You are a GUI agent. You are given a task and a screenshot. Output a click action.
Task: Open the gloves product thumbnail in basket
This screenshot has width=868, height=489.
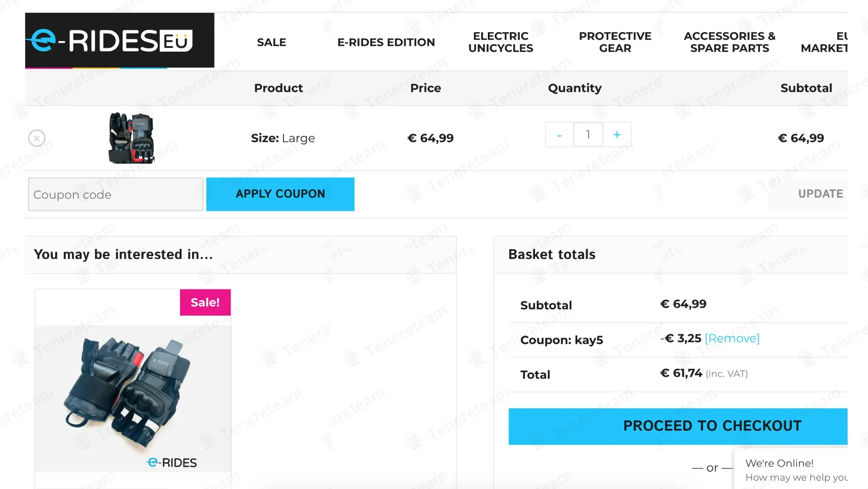pos(131,138)
